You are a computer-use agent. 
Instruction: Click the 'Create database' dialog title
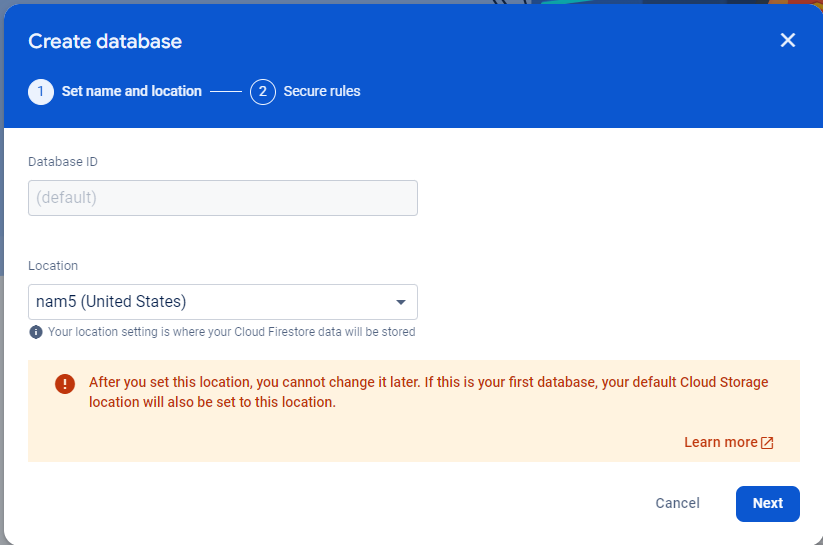click(x=105, y=41)
